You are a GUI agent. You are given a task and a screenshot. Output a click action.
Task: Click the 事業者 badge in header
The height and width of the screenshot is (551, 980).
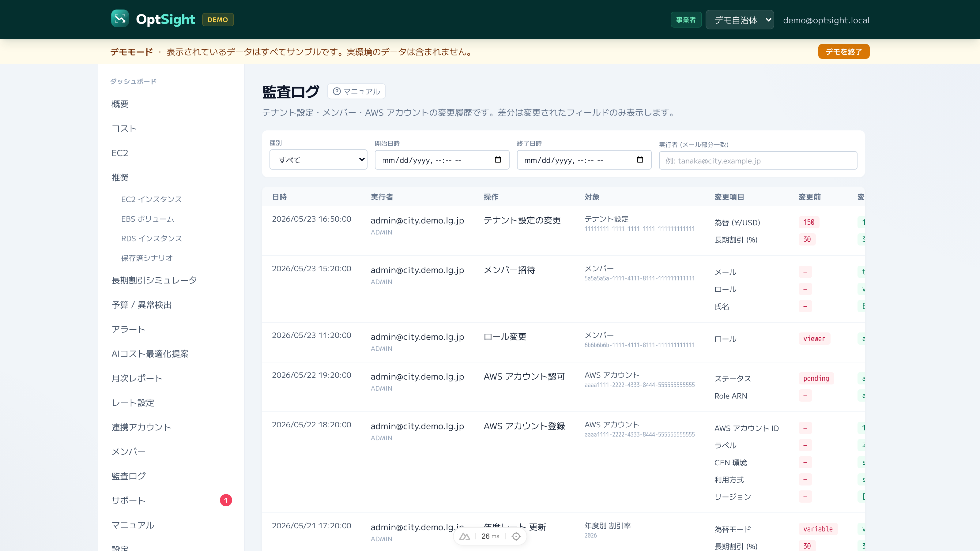point(686,20)
